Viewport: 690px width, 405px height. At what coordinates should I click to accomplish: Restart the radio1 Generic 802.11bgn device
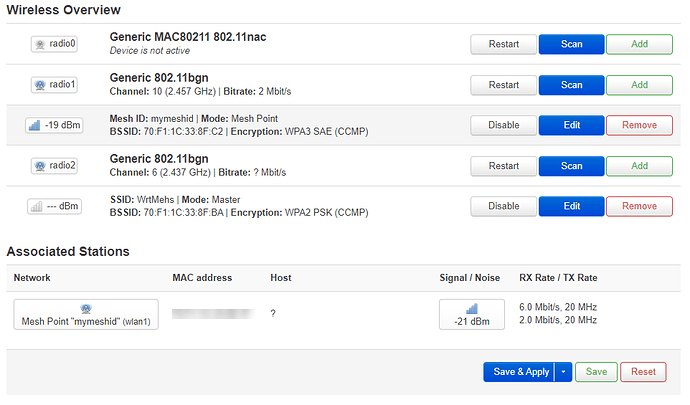(x=503, y=85)
